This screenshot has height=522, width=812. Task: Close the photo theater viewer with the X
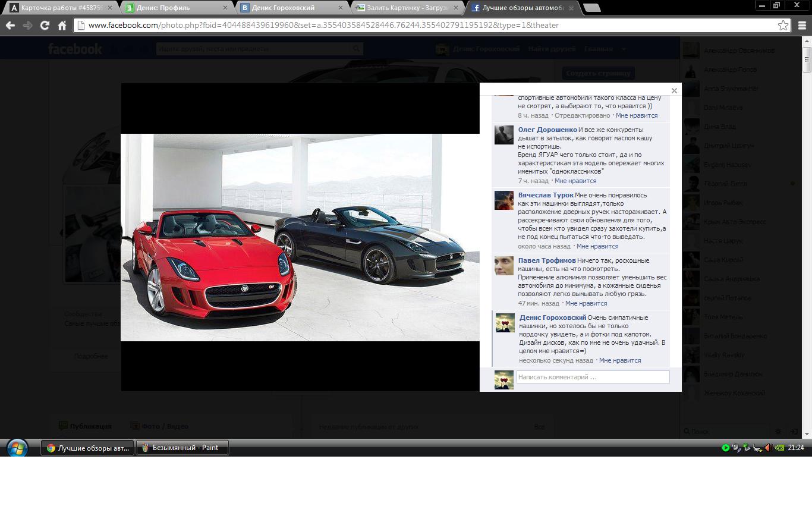coord(674,90)
